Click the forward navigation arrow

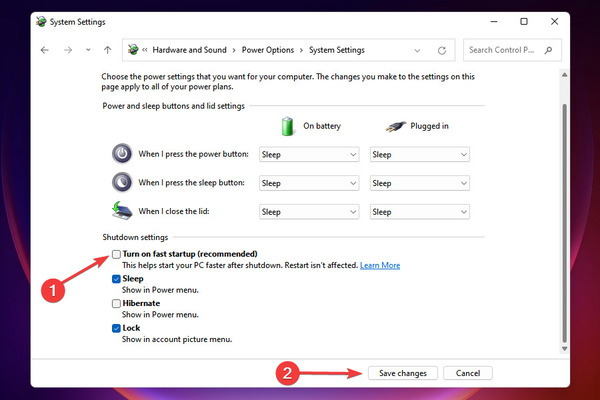(68, 50)
